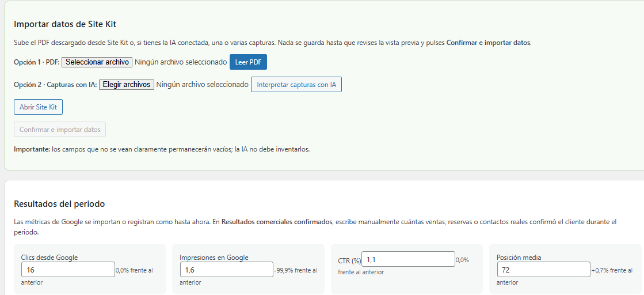Screen dimensions: 644x295
Task: Focus the Clics desde Google input field
Action: [68, 270]
